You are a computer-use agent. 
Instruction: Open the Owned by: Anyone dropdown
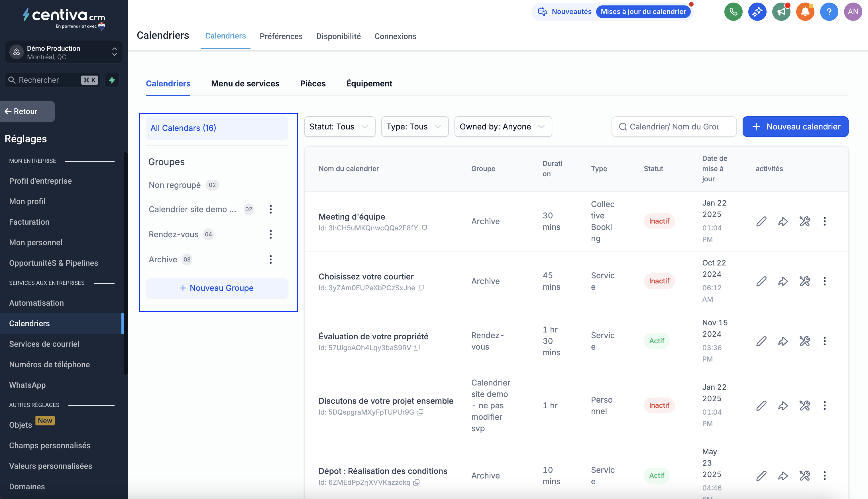[x=503, y=127]
